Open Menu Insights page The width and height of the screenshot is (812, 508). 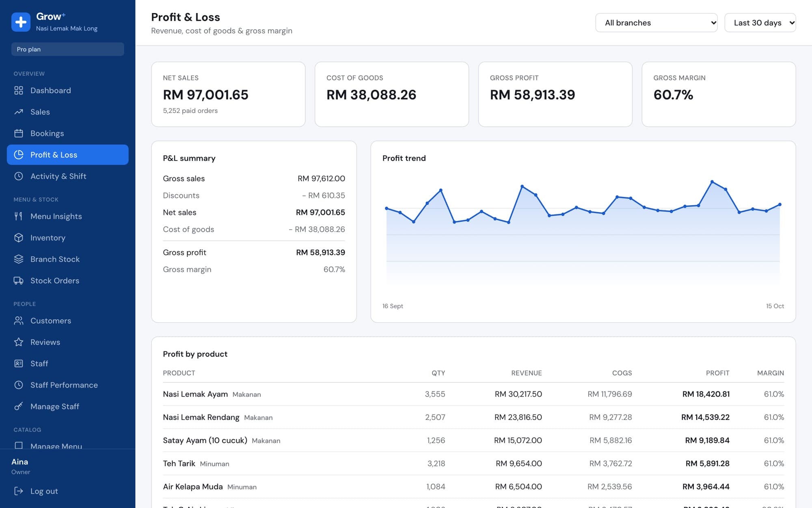pyautogui.click(x=67, y=216)
